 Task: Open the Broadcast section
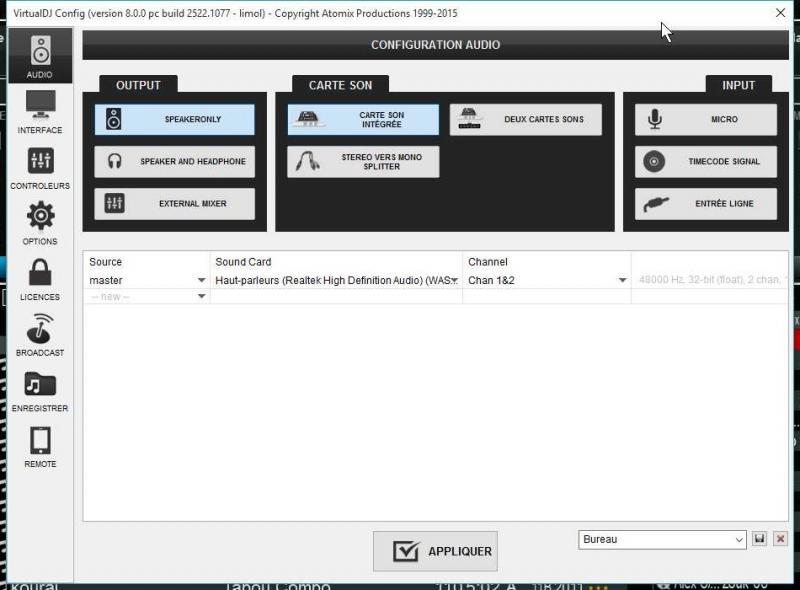pos(40,334)
